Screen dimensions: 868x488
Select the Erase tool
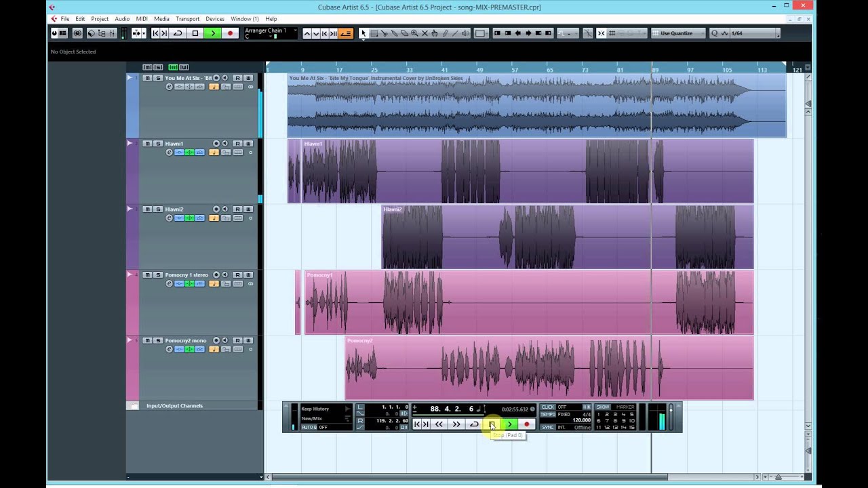404,33
